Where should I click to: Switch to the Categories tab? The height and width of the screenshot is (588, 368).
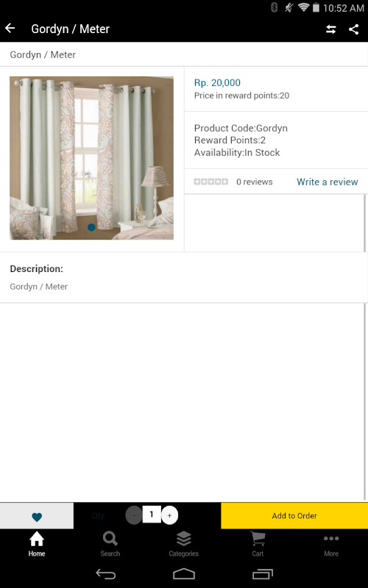tap(183, 544)
